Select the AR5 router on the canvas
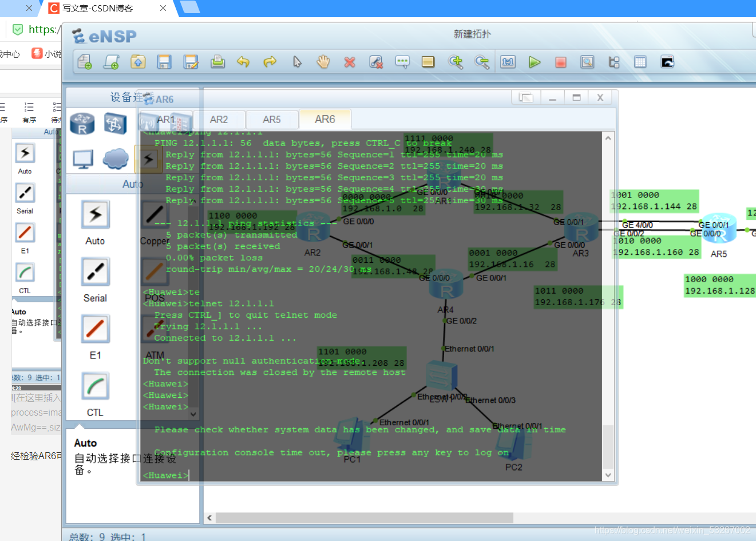The width and height of the screenshot is (756, 541). (719, 228)
